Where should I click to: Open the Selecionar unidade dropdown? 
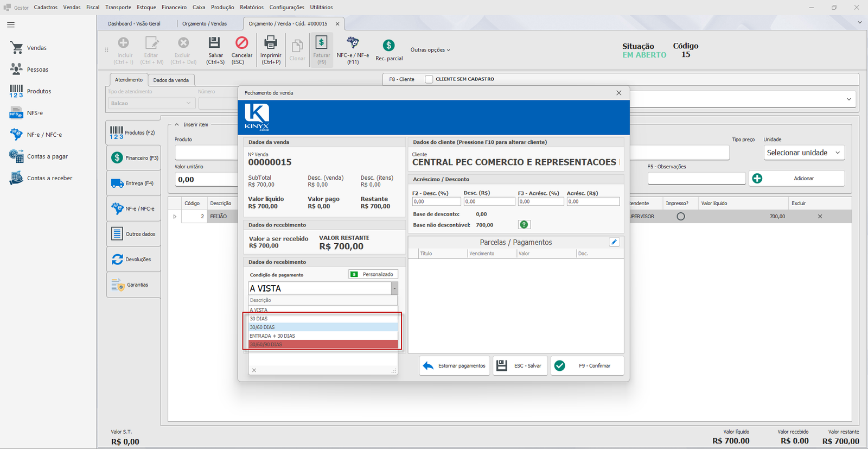coord(804,153)
